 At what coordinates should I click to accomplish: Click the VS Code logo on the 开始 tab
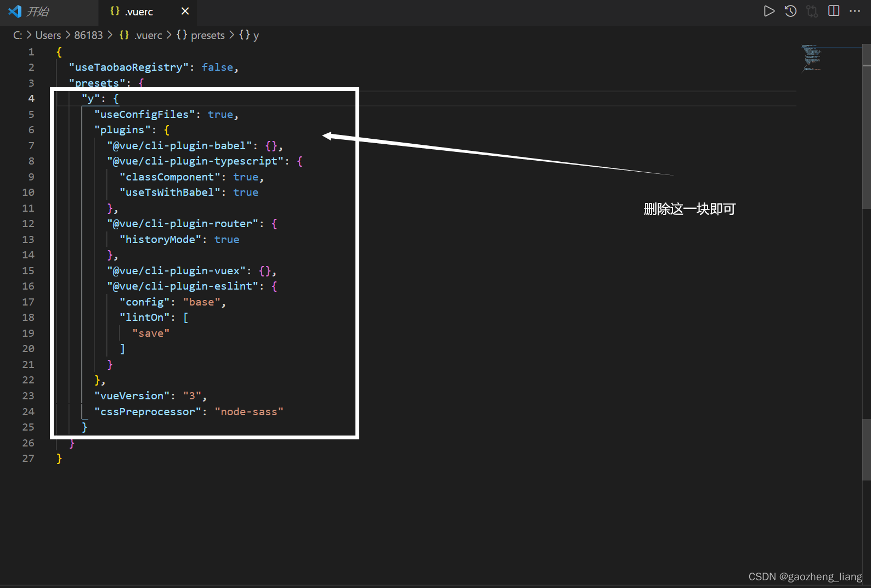(x=15, y=11)
